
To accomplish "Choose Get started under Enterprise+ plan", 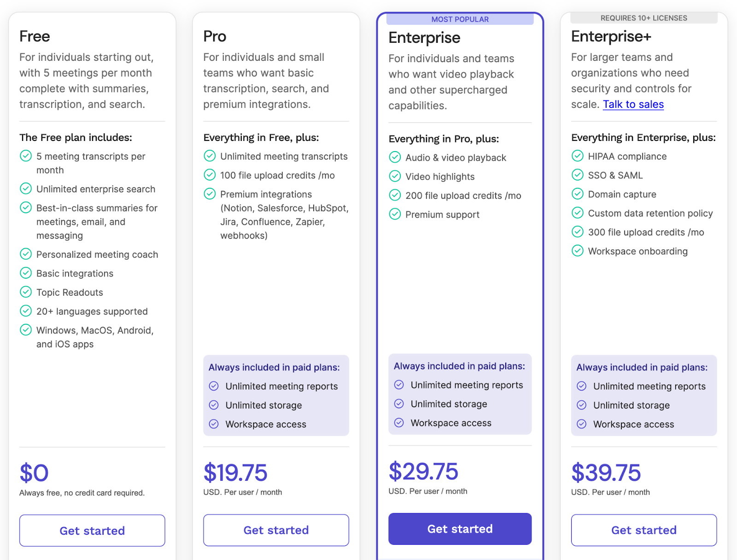I will tap(643, 530).
